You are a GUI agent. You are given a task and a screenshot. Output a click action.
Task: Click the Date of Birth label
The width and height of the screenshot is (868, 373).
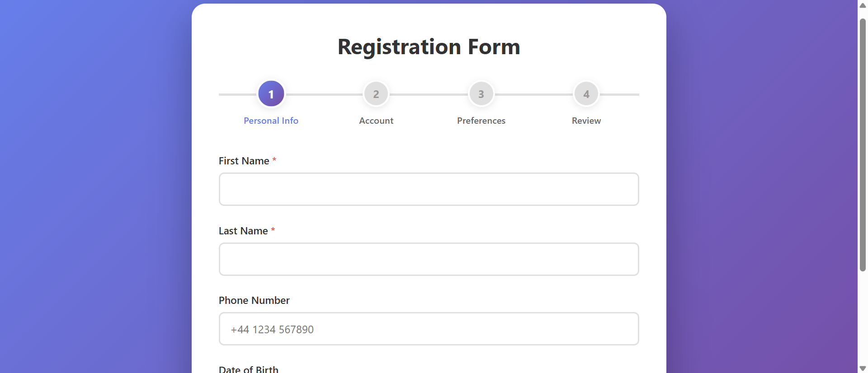pyautogui.click(x=248, y=368)
